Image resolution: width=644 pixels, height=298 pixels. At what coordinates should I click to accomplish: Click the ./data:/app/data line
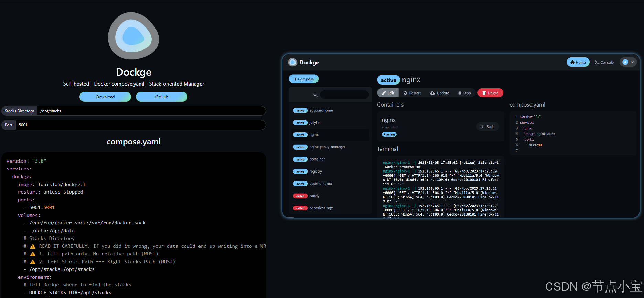pos(49,231)
